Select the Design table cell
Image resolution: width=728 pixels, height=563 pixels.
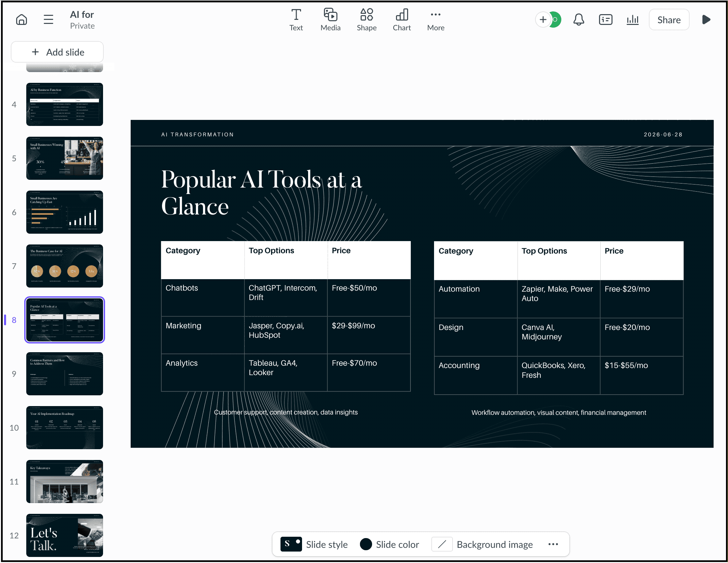click(x=476, y=337)
